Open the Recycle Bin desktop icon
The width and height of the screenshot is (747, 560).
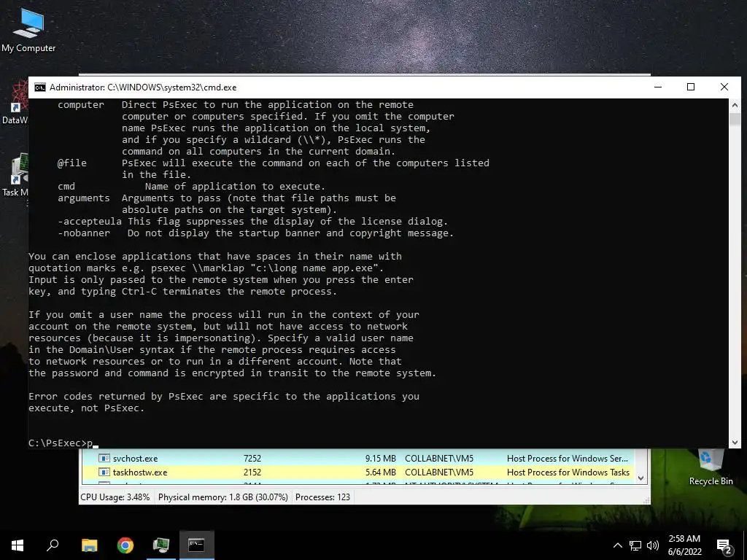pos(711,467)
